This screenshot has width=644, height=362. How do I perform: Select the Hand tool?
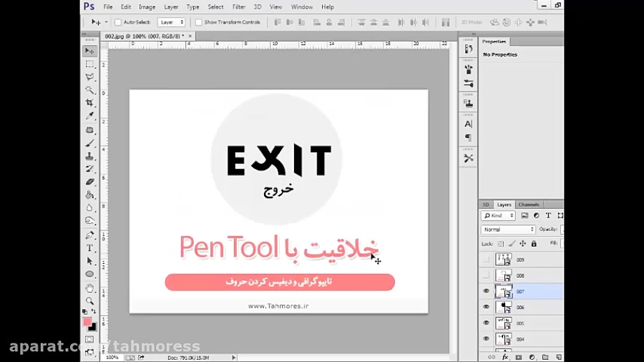pos(89,288)
